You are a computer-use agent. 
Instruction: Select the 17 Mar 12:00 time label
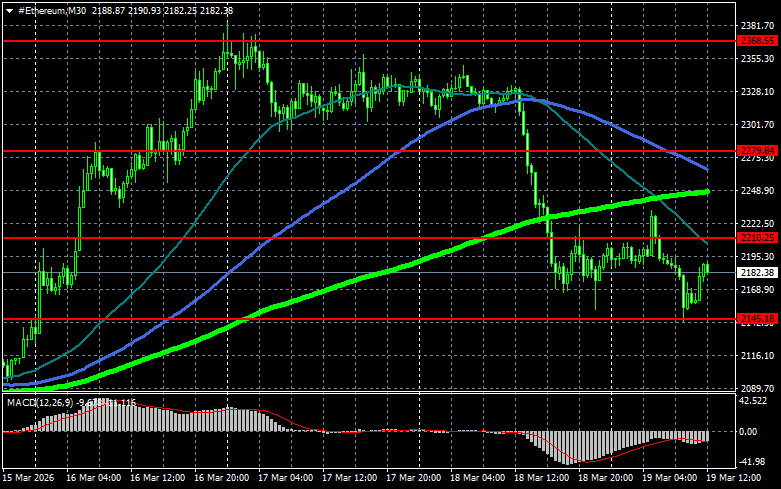(x=350, y=478)
